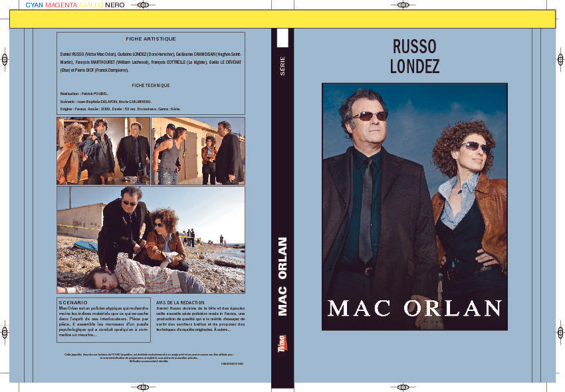Viewport: 565px width, 392px height.
Task: Click the 'Scénario : Jean-Baptiste DELAFON' line
Action: tap(106, 102)
